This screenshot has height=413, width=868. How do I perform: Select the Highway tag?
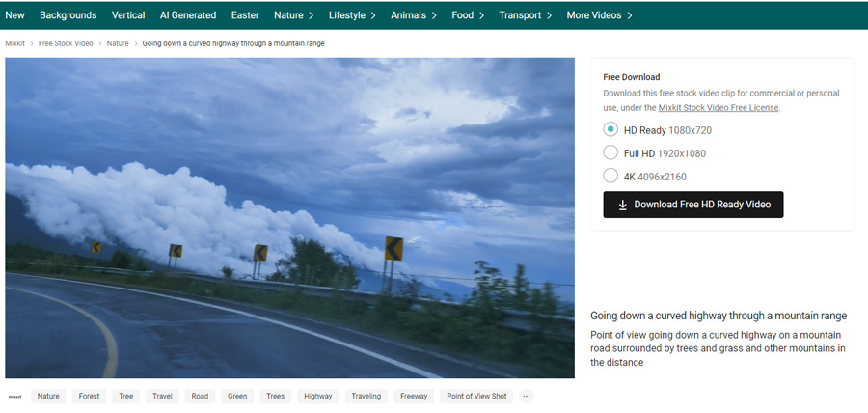[317, 397]
